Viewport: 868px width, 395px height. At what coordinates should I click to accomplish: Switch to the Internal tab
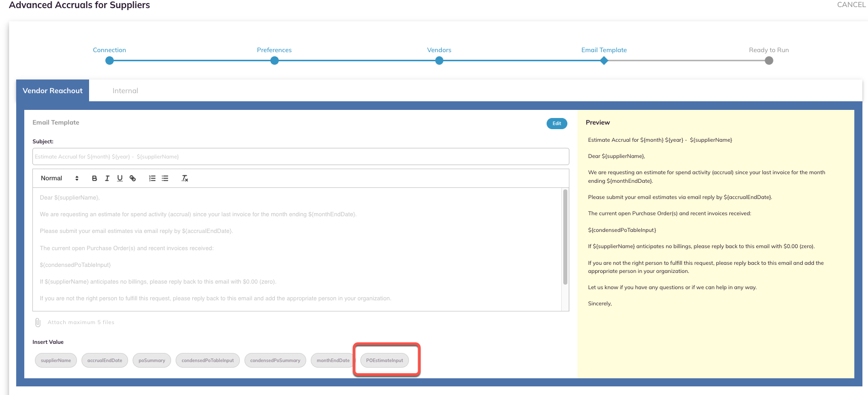[x=125, y=91]
